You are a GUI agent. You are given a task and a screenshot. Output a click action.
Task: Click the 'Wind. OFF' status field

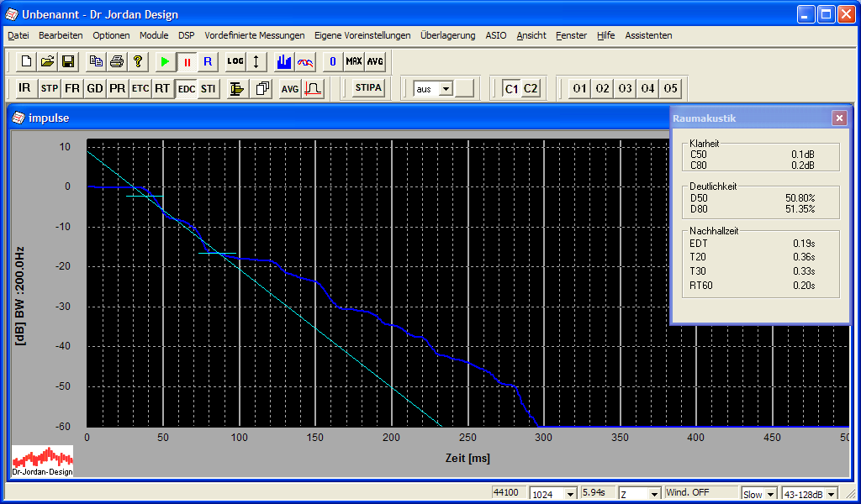(700, 492)
